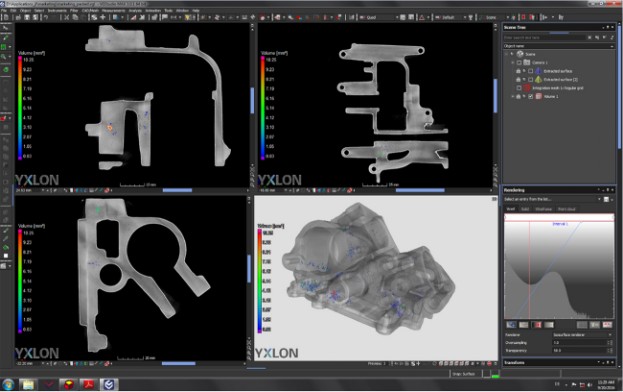The height and width of the screenshot is (392, 623).
Task: Open Adobe Acrobat from the taskbar
Action: click(x=88, y=384)
